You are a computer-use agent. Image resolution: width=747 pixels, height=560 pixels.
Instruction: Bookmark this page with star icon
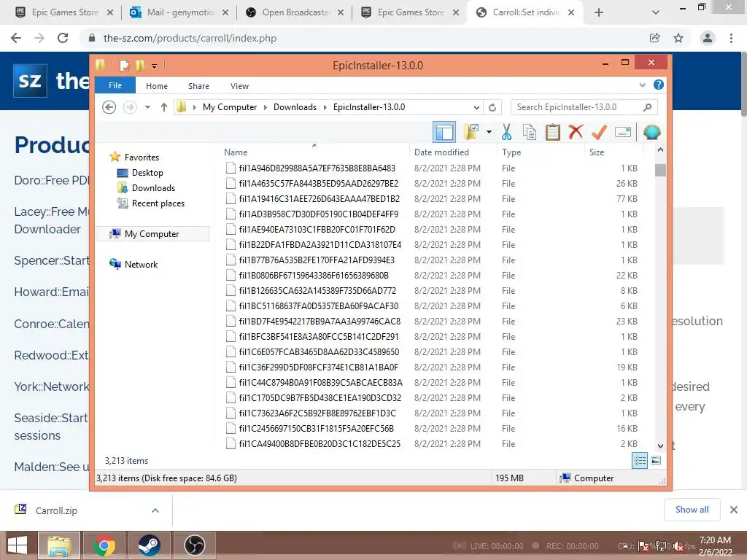coord(678,38)
